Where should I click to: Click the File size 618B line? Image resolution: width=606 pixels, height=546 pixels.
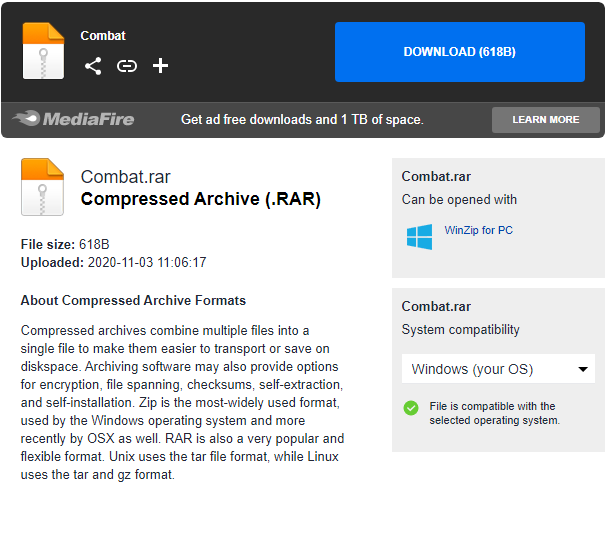65,244
